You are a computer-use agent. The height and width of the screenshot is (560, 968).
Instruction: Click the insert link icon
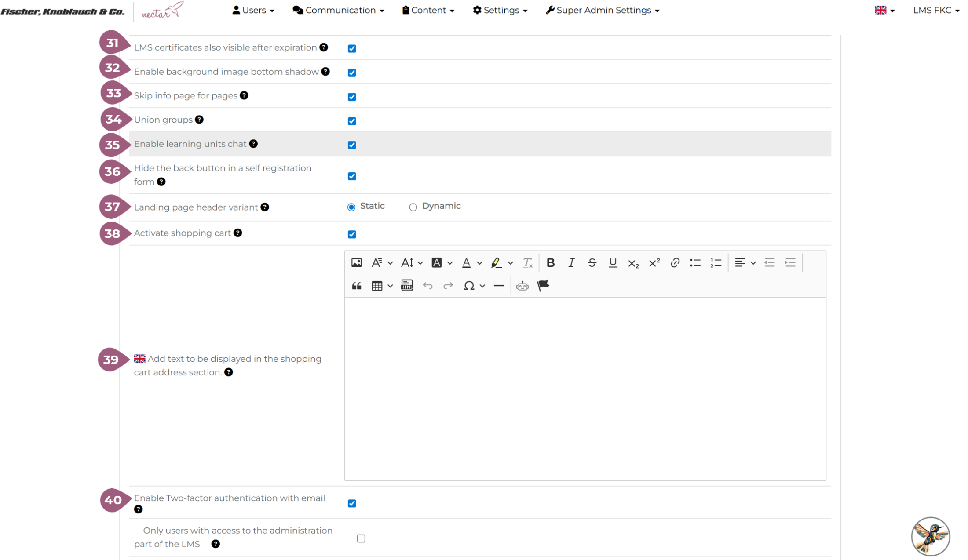(x=675, y=263)
